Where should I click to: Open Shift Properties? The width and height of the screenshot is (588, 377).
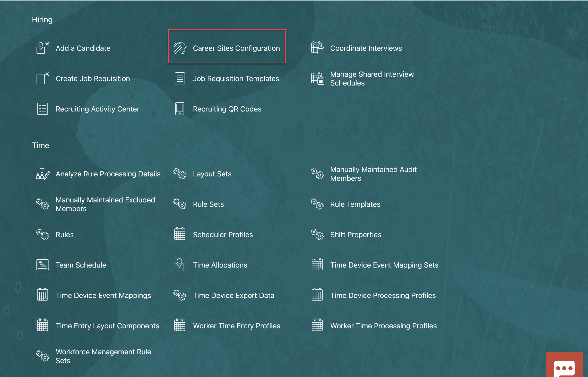tap(356, 235)
